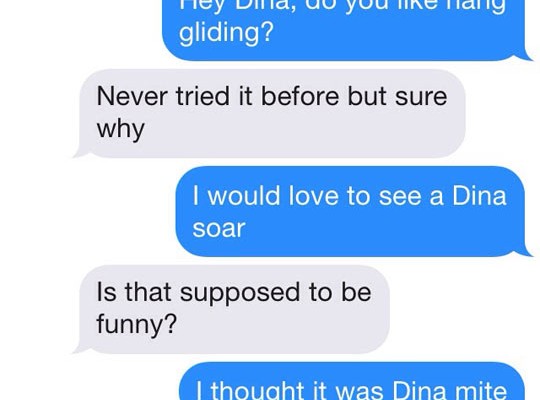The width and height of the screenshot is (540, 400).
Task: Click the tail of the "Never tried it" bubble
Action: click(x=80, y=152)
